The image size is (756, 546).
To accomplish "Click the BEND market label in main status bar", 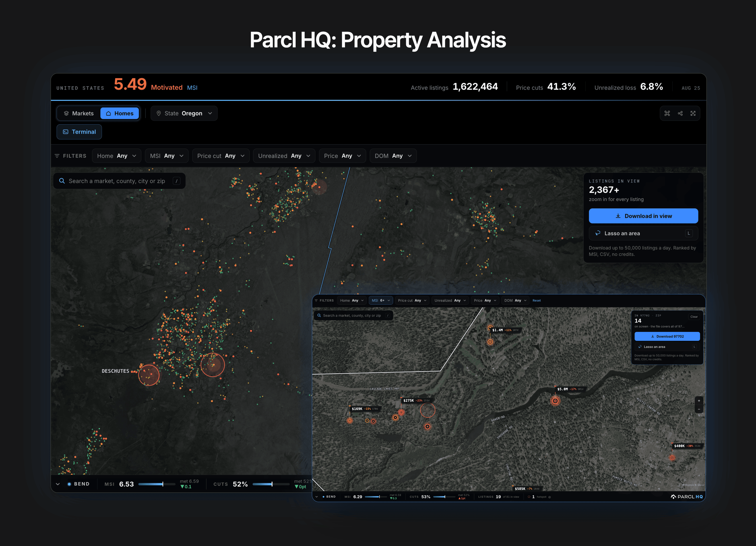I will (82, 484).
